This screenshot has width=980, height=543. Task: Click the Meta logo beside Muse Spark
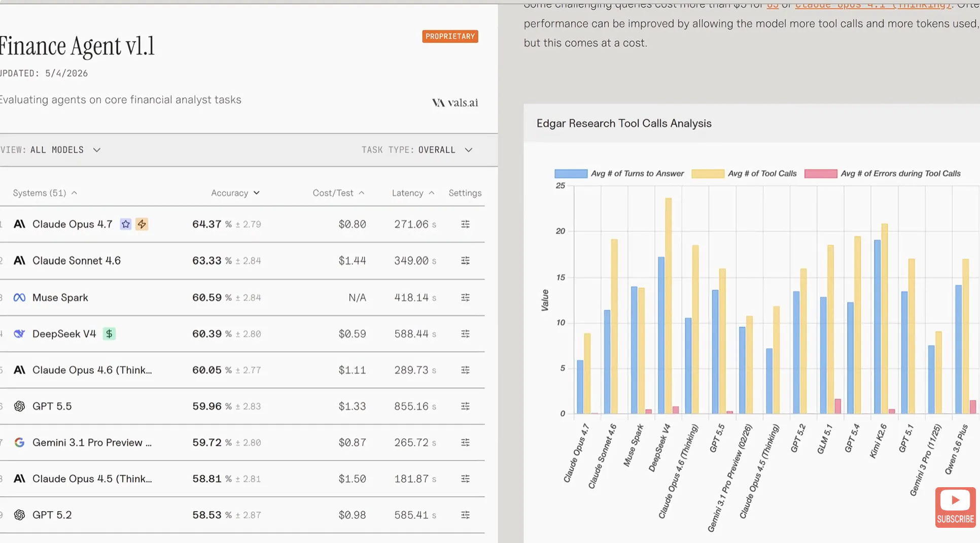click(x=19, y=298)
